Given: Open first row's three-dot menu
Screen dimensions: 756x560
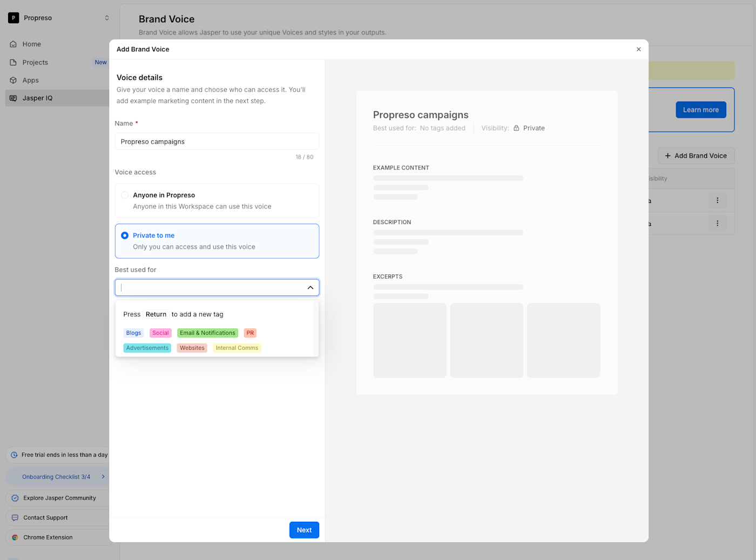Looking at the screenshot, I should click(x=717, y=200).
